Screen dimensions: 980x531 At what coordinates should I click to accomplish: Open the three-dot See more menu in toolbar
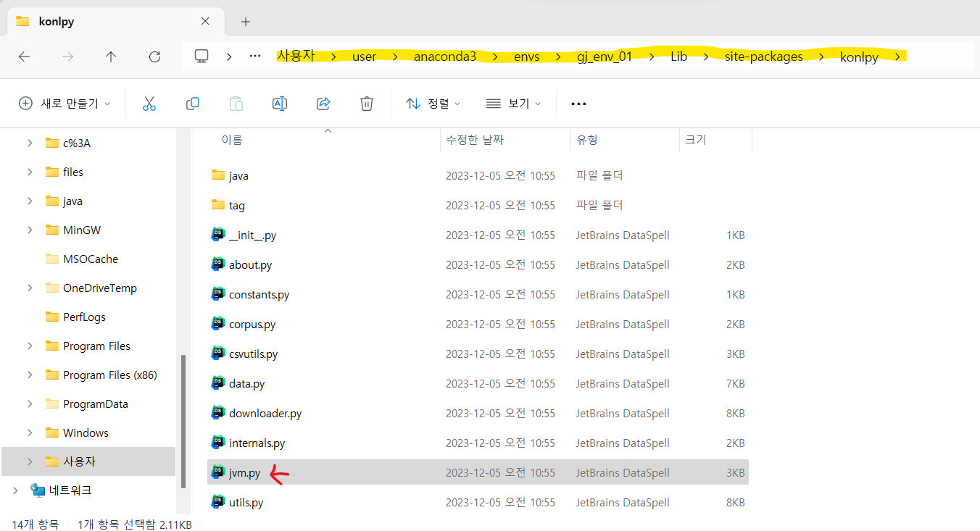click(x=578, y=104)
